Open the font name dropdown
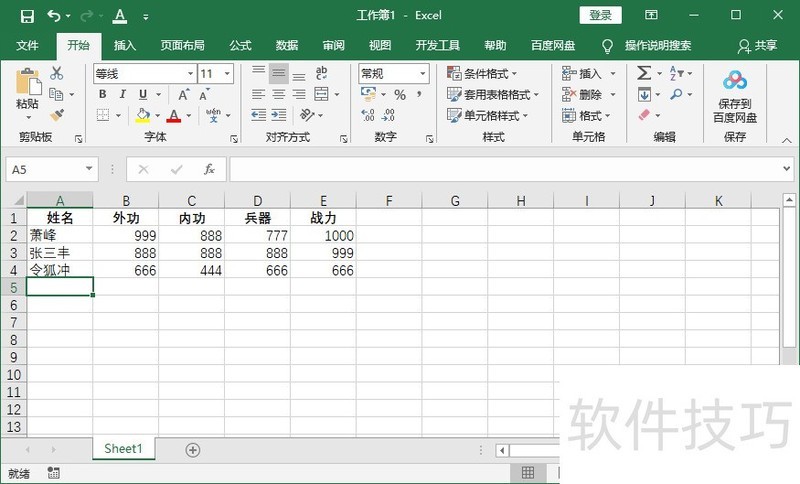 [x=190, y=74]
